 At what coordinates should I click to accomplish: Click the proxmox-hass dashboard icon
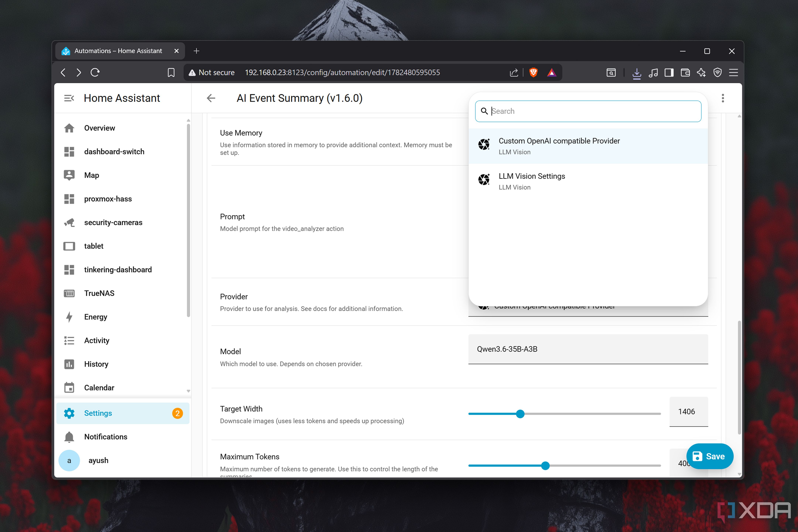point(69,199)
